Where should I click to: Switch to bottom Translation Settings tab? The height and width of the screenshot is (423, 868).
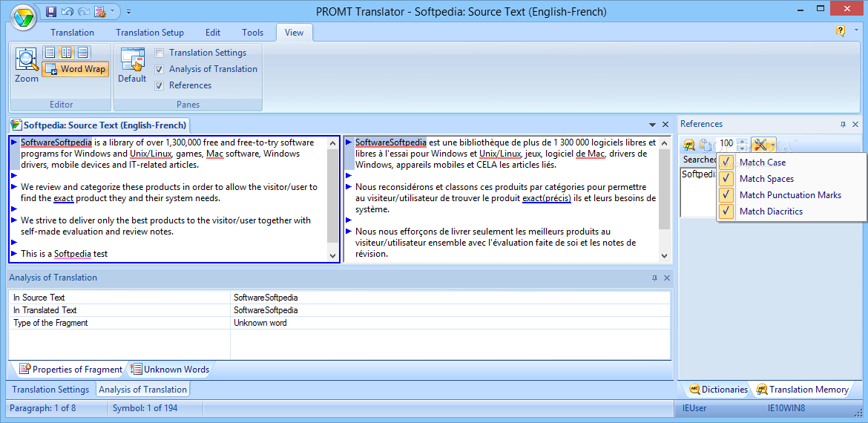click(50, 389)
